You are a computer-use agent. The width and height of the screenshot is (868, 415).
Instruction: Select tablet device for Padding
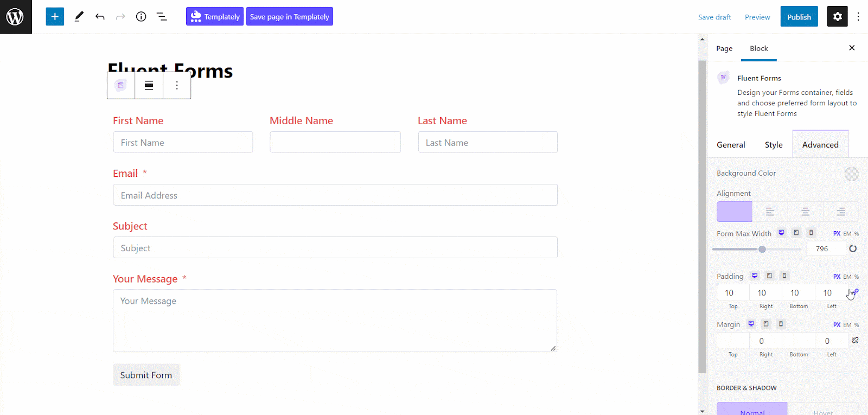[769, 276]
